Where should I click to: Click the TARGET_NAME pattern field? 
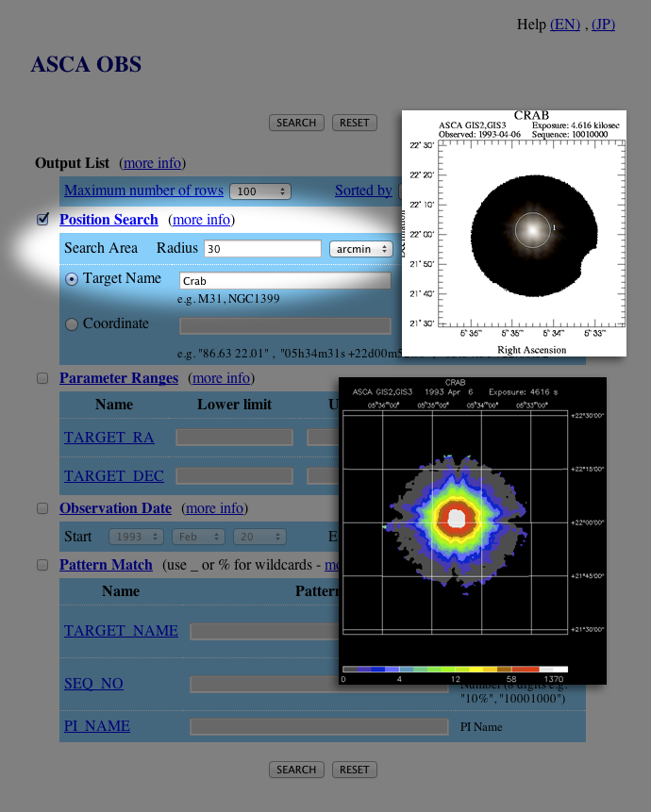264,631
